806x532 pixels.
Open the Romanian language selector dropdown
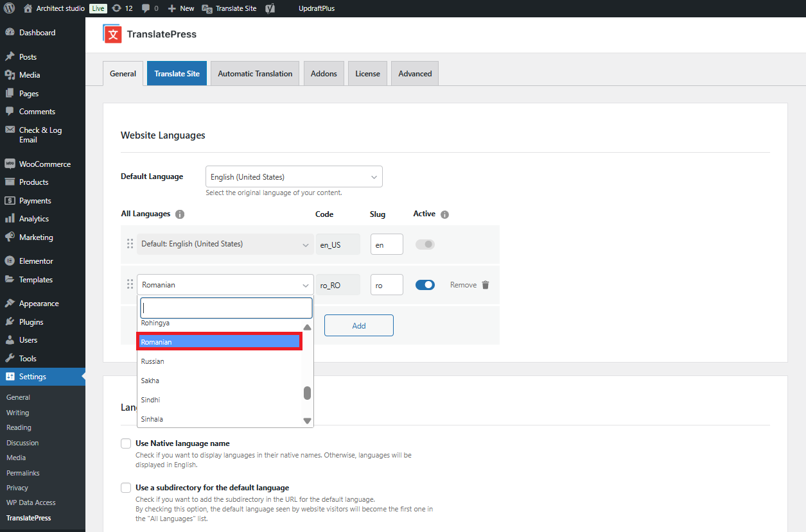(x=225, y=285)
